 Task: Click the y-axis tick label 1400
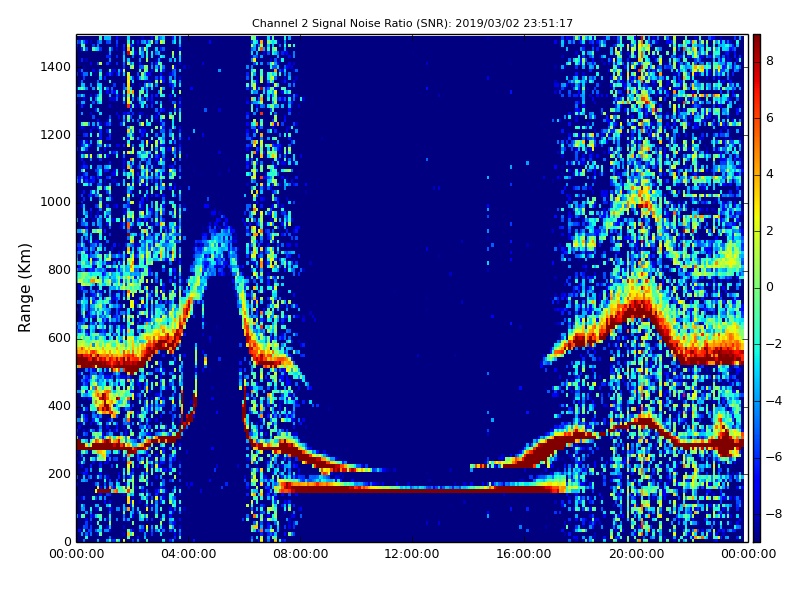click(56, 67)
